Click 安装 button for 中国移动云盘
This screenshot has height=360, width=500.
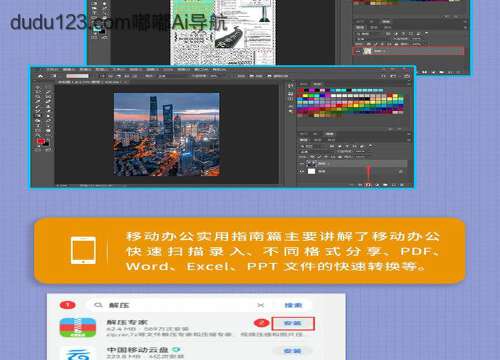292,351
